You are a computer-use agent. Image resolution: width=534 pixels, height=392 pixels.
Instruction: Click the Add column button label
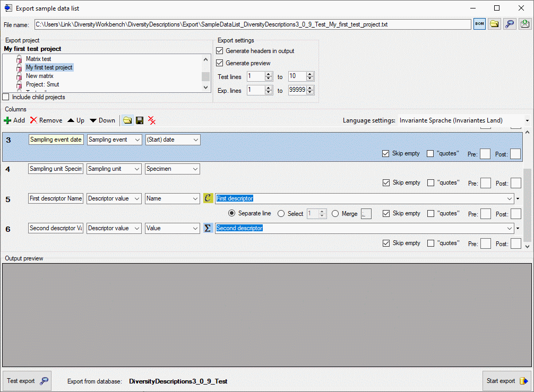(19, 120)
